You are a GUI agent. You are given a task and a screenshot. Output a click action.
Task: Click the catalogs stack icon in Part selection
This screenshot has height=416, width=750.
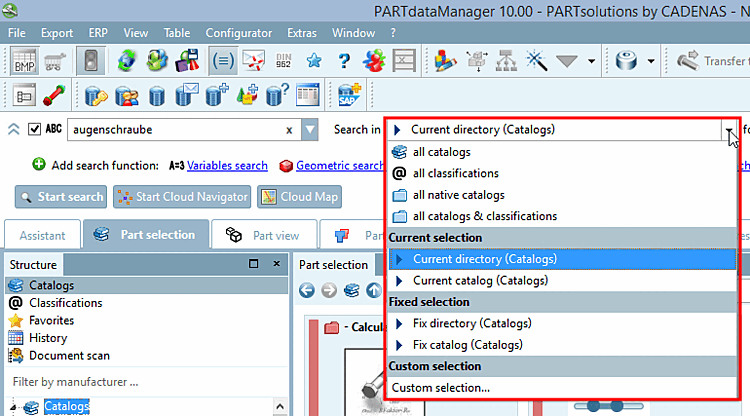(352, 290)
